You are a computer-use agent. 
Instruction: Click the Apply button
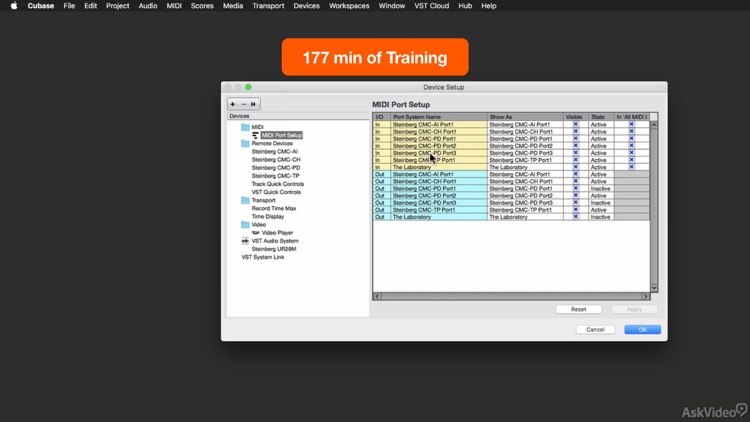click(634, 310)
